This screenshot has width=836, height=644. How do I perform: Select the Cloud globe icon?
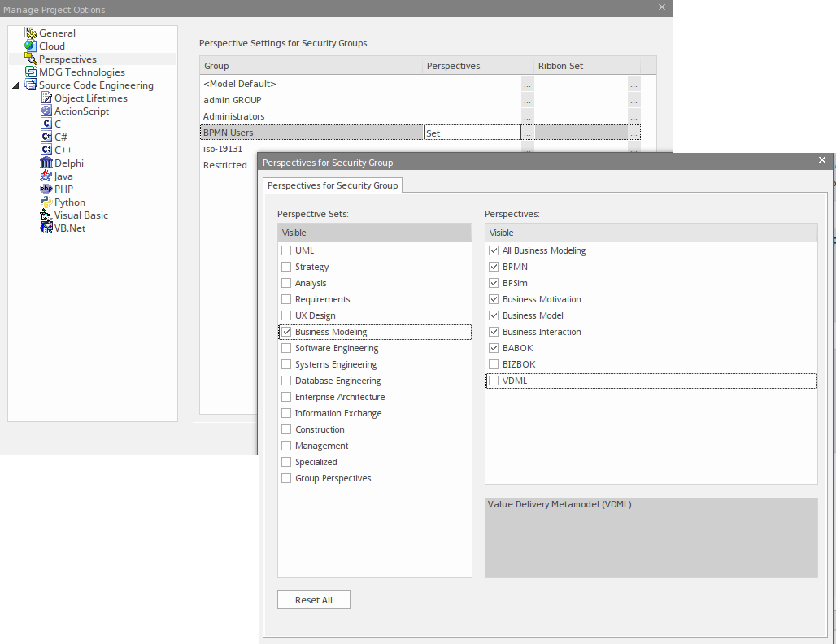pos(31,46)
